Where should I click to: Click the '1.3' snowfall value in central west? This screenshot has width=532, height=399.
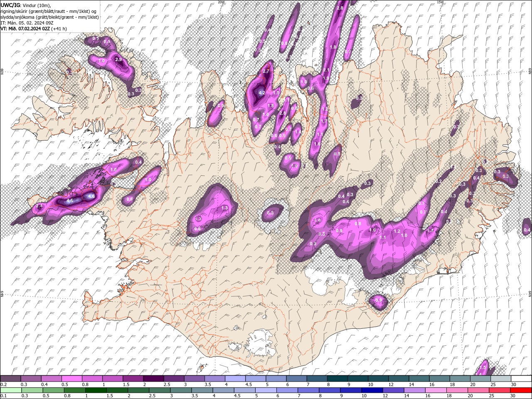click(x=225, y=208)
